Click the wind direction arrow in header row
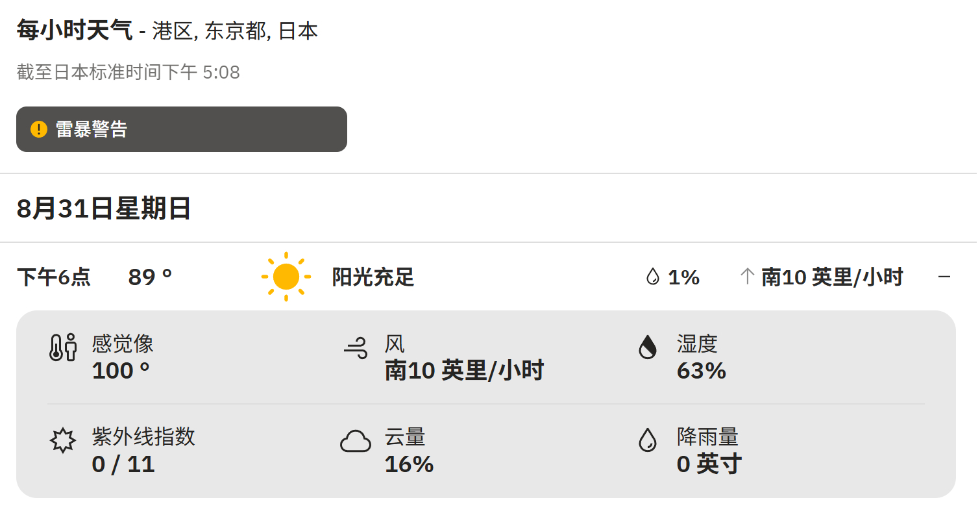The width and height of the screenshot is (980, 513). tap(747, 277)
